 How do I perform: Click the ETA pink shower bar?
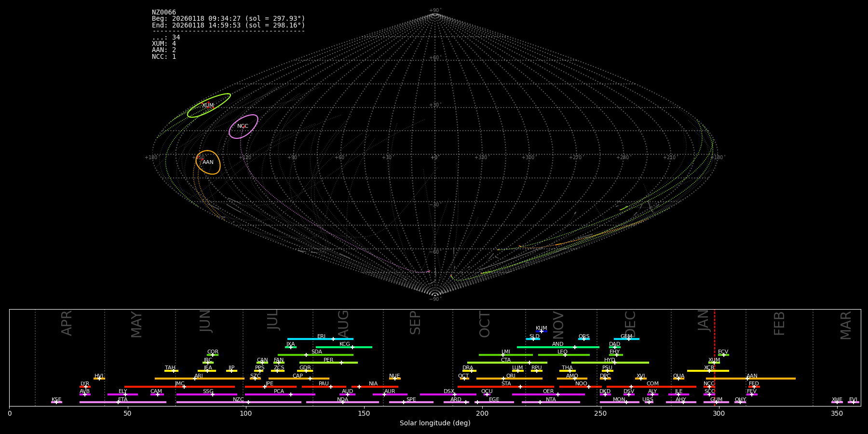(x=123, y=402)
